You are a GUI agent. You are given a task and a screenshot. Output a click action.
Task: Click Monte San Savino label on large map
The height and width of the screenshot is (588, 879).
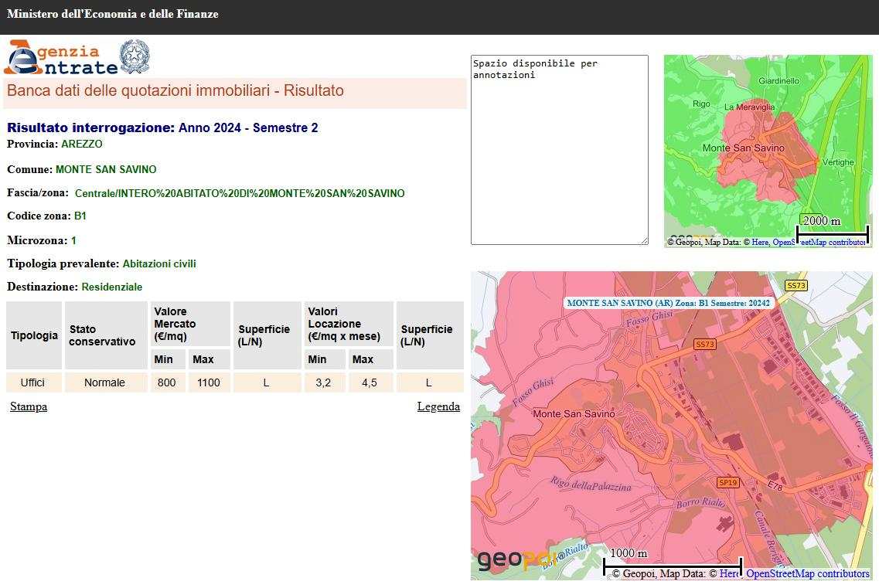click(x=574, y=414)
